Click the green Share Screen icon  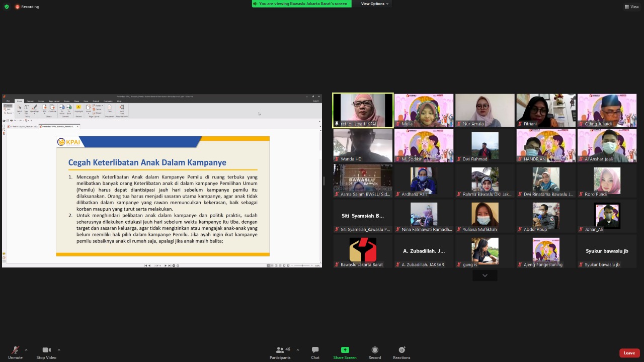[345, 350]
